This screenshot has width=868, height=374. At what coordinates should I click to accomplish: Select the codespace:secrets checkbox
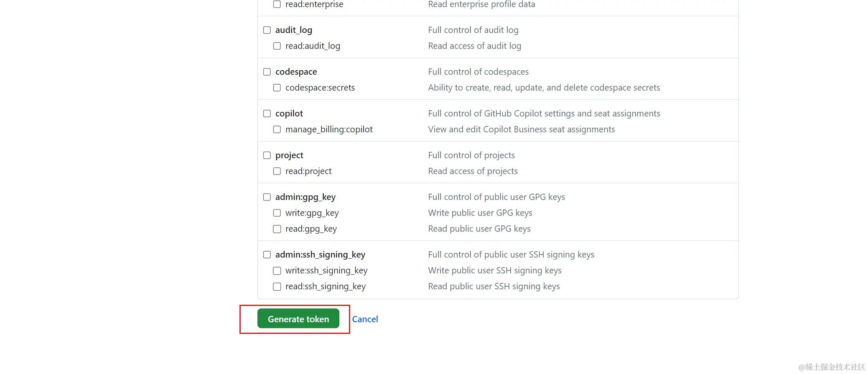click(277, 88)
